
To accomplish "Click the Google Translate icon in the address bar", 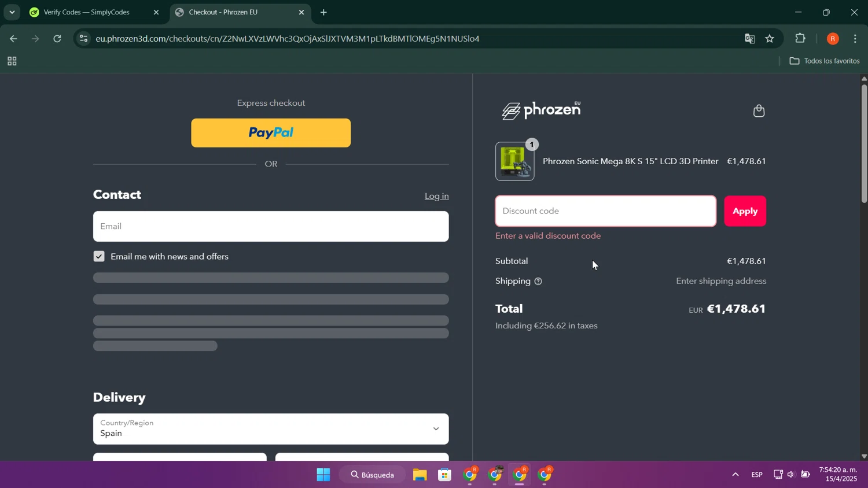I will click(750, 39).
